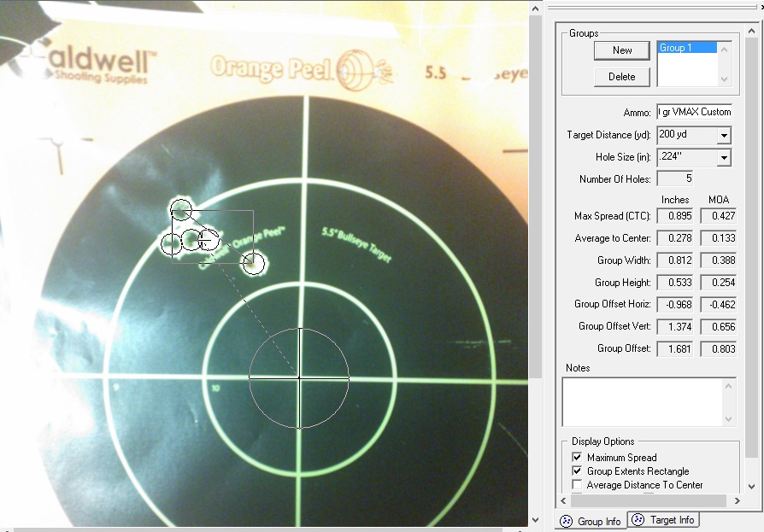Image resolution: width=764 pixels, height=532 pixels.
Task: Switch to the Target Info tab
Action: click(x=664, y=520)
